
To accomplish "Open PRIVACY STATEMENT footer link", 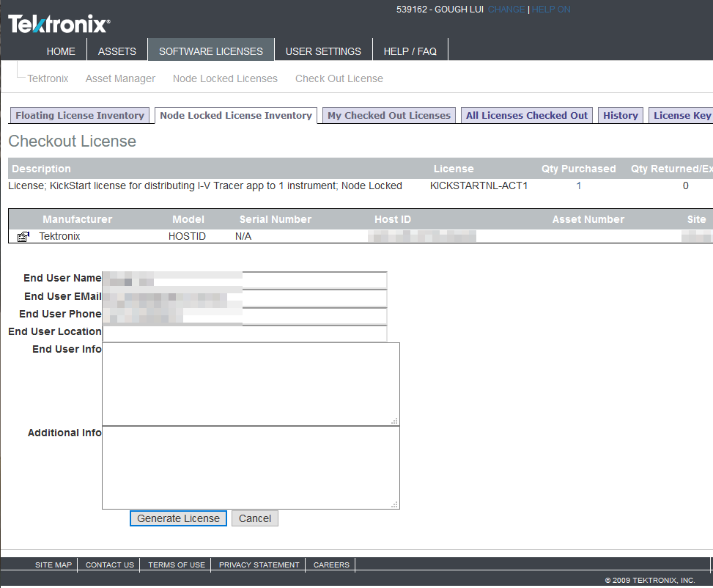I will click(259, 565).
